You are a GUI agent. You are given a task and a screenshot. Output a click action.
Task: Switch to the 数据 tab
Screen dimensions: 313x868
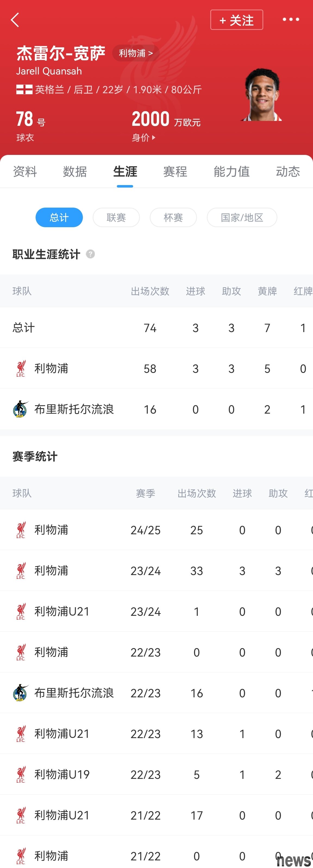tap(75, 171)
